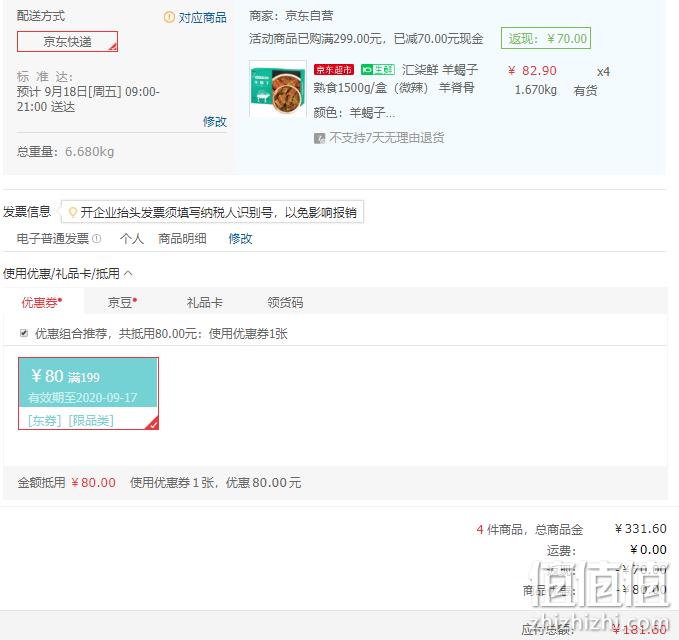679x640 pixels.
Task: Click the x4 quantity text
Action: coord(603,71)
